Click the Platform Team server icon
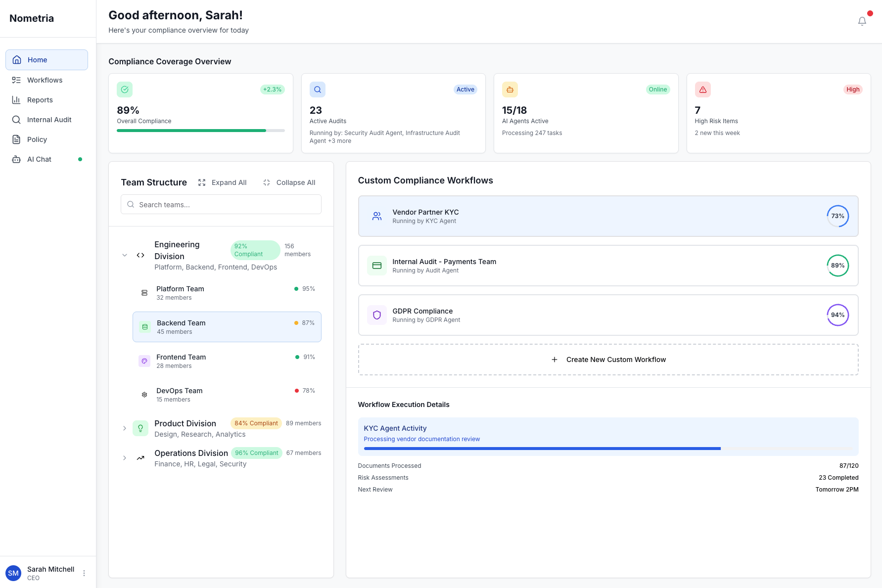This screenshot has width=882, height=588. click(x=144, y=293)
